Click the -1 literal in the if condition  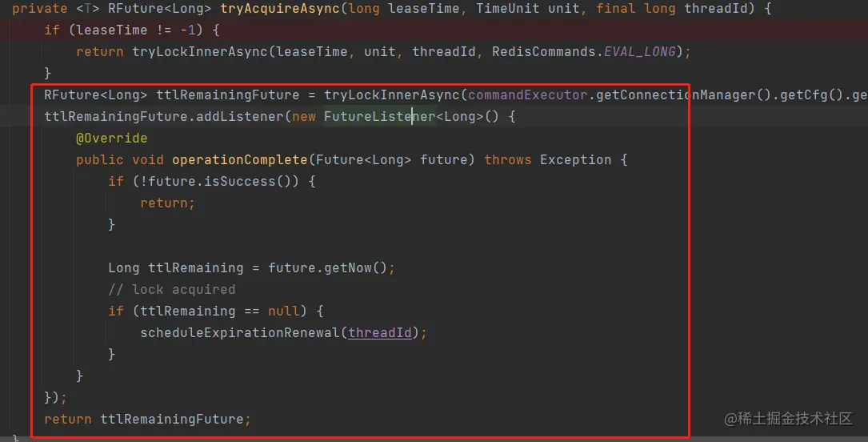click(188, 30)
